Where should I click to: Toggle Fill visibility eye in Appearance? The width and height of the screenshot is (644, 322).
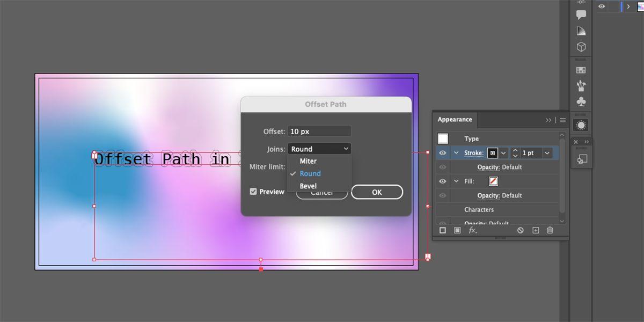pos(443,181)
